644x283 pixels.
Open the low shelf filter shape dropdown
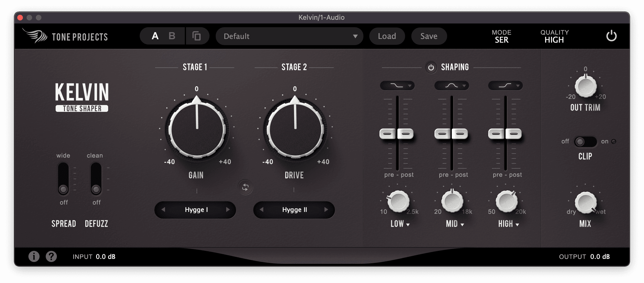coord(397,86)
